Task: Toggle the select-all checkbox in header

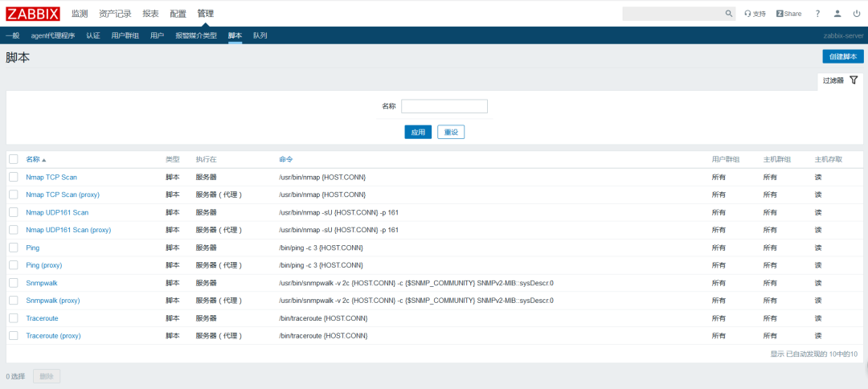Action: (14, 159)
